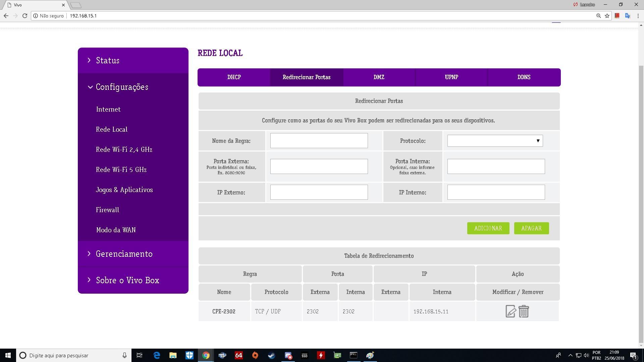Image resolution: width=644 pixels, height=362 pixels.
Task: Open Windows Defender shield icon in the taskbar
Action: pyautogui.click(x=190, y=355)
